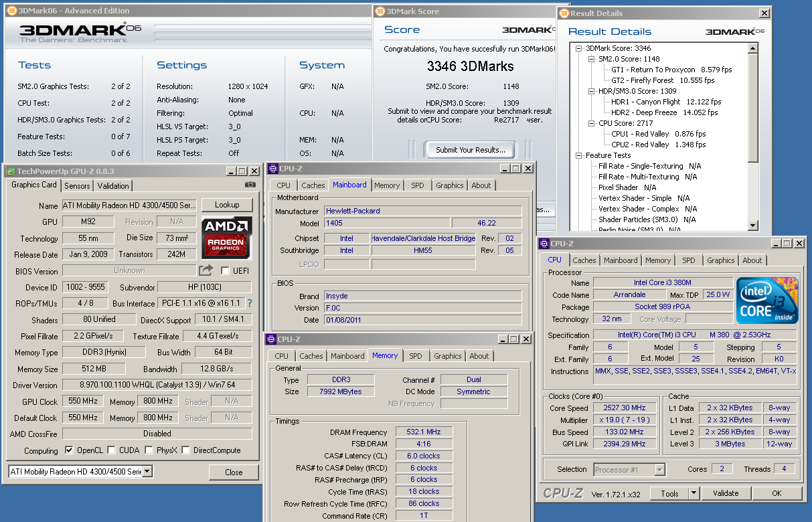Image resolution: width=812 pixels, height=522 pixels.
Task: Click the 3DMark06 Advanced Edition title bar icon
Action: 11,11
